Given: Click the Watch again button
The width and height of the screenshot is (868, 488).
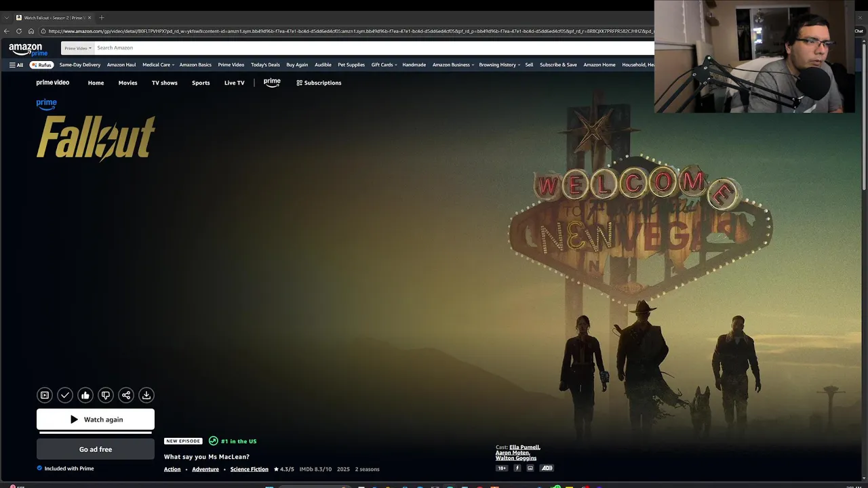Looking at the screenshot, I should (96, 420).
